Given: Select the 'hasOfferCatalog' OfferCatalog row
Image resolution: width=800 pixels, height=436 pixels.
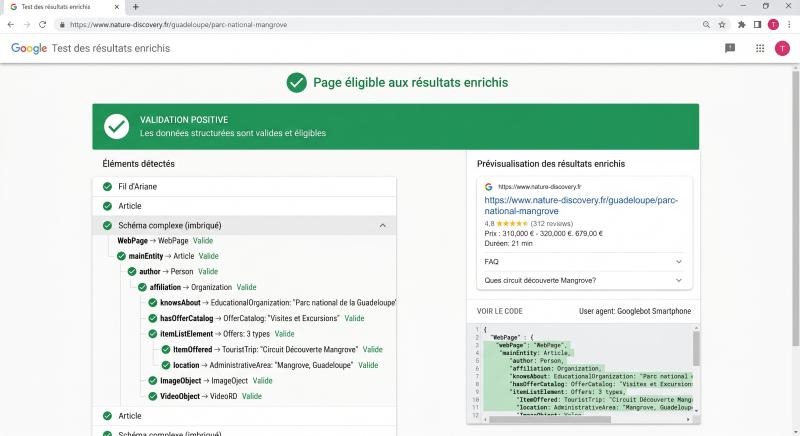Looking at the screenshot, I should click(x=256, y=318).
